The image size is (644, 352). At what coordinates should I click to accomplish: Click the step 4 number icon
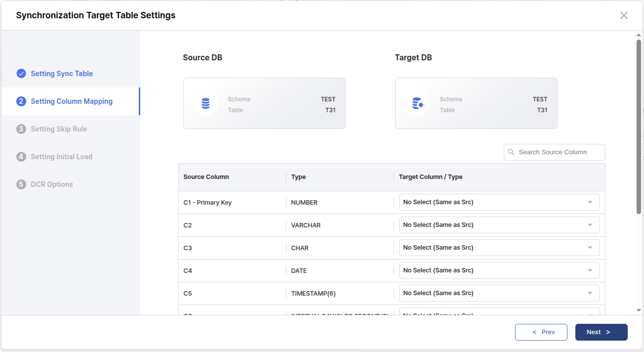click(21, 157)
